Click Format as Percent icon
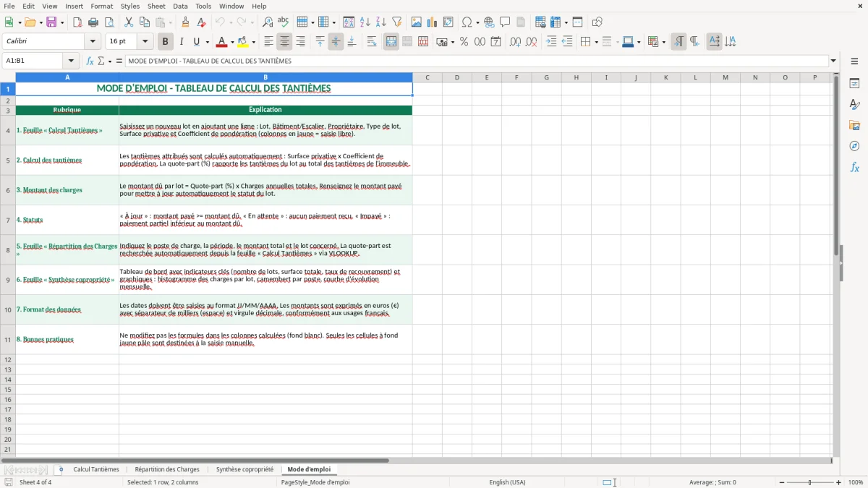This screenshot has width=868, height=488. 464,42
